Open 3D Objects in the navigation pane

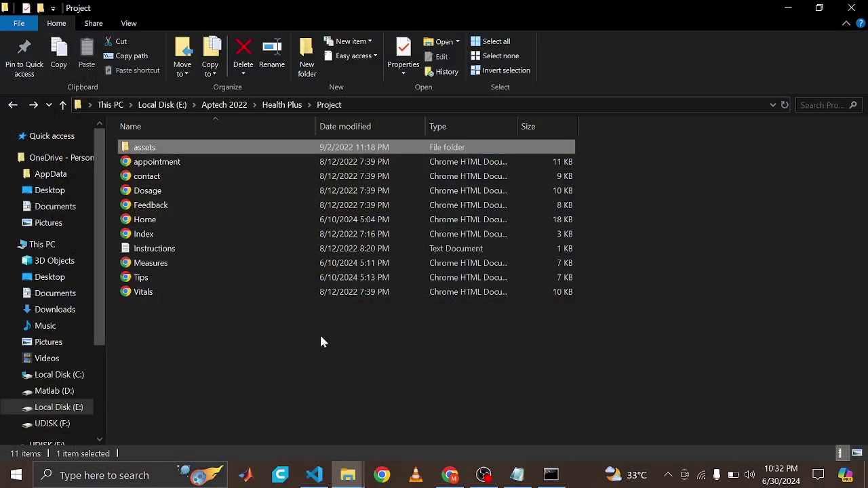[x=54, y=260]
